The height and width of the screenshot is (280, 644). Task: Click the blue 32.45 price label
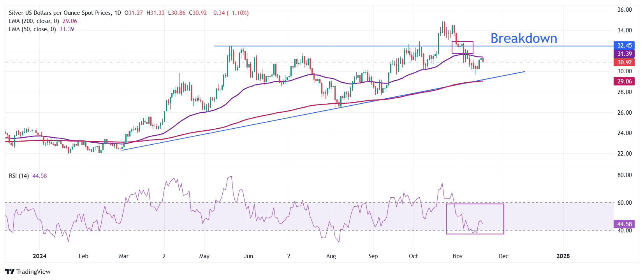tap(624, 46)
